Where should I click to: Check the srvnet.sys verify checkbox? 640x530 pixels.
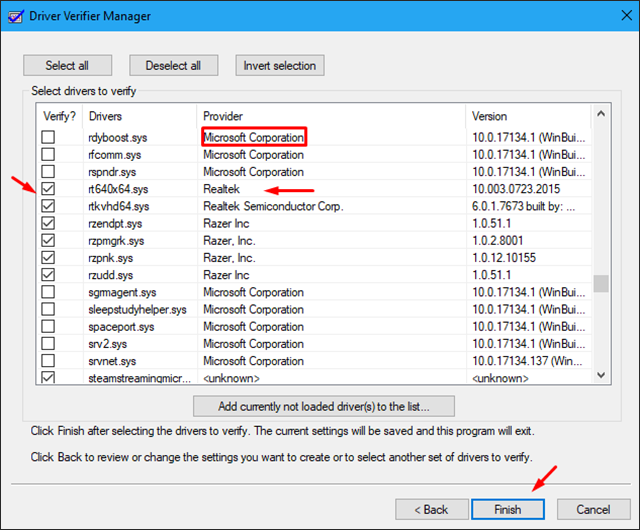click(48, 361)
